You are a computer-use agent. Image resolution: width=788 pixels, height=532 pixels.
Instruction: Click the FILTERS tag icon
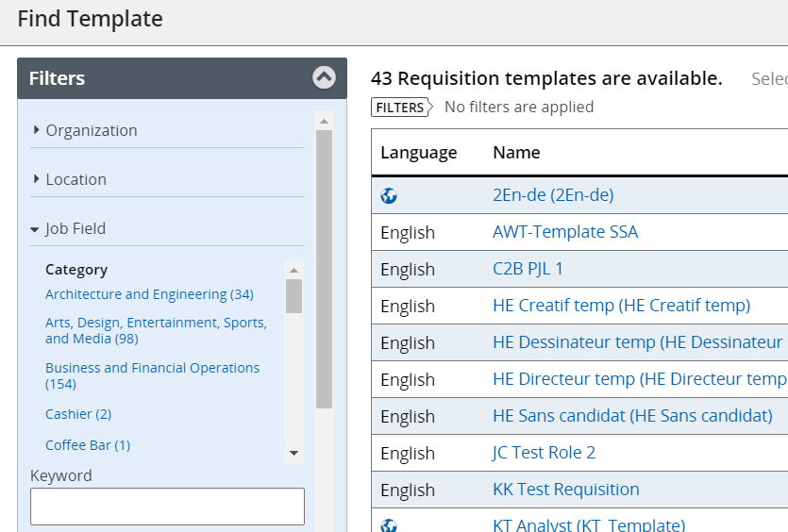click(x=401, y=108)
